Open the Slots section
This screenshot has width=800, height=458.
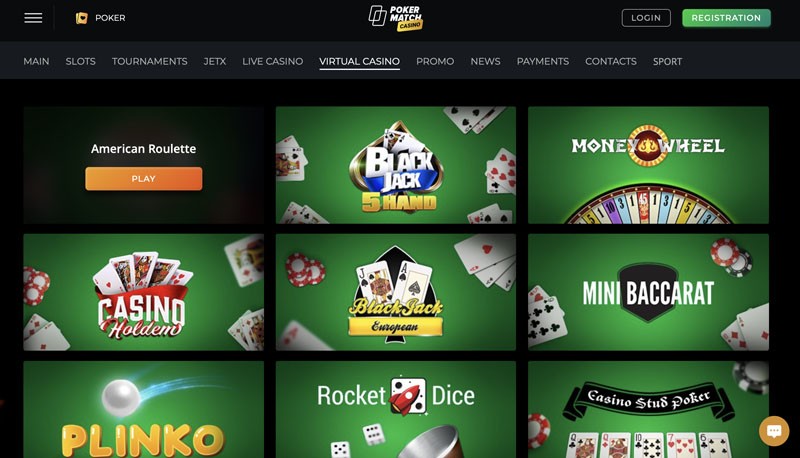pyautogui.click(x=81, y=61)
